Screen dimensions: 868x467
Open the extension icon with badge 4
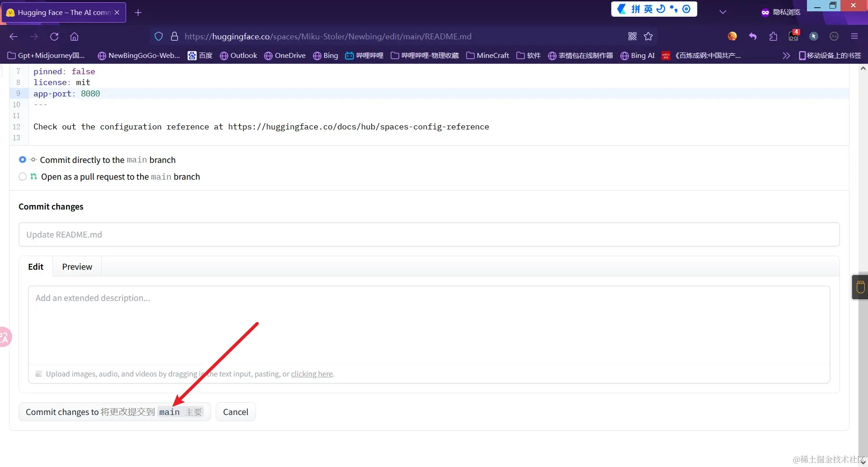point(794,35)
